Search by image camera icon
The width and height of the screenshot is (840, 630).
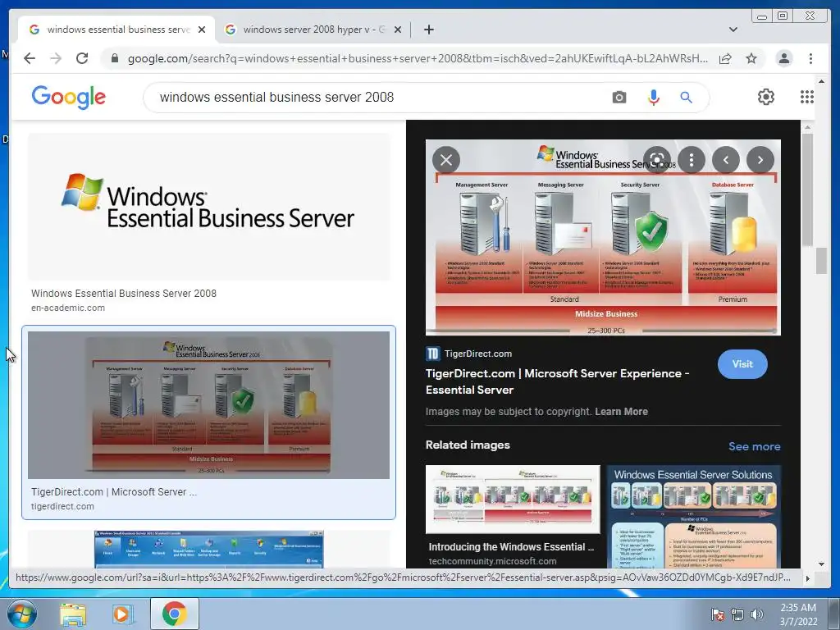[x=619, y=98]
